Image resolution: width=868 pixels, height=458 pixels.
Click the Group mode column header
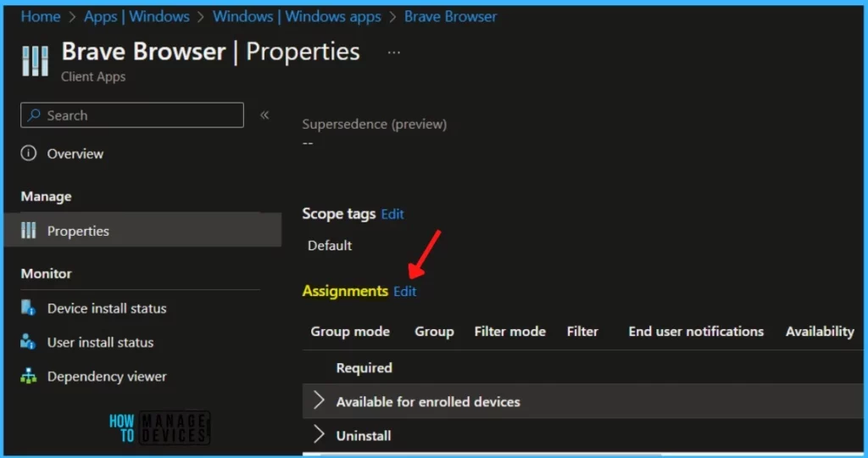[x=350, y=331]
